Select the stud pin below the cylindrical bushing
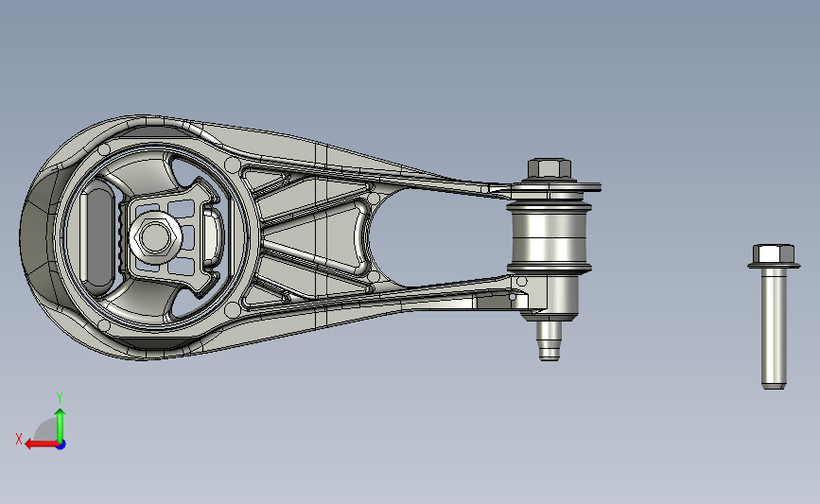Image resolution: width=820 pixels, height=504 pixels. [x=550, y=340]
